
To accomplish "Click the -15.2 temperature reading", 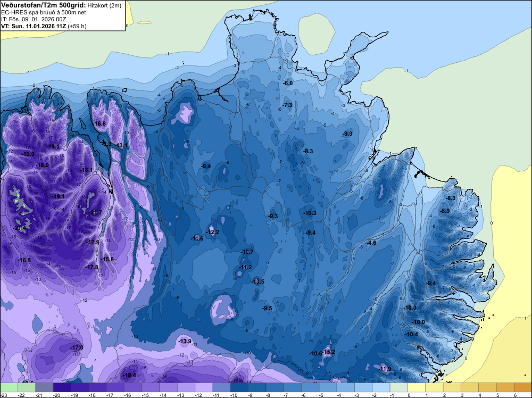I will pyautogui.click(x=329, y=352).
